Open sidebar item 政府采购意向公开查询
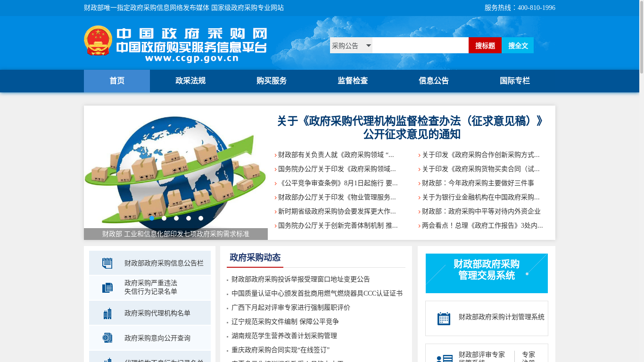644x362 pixels. (150, 338)
